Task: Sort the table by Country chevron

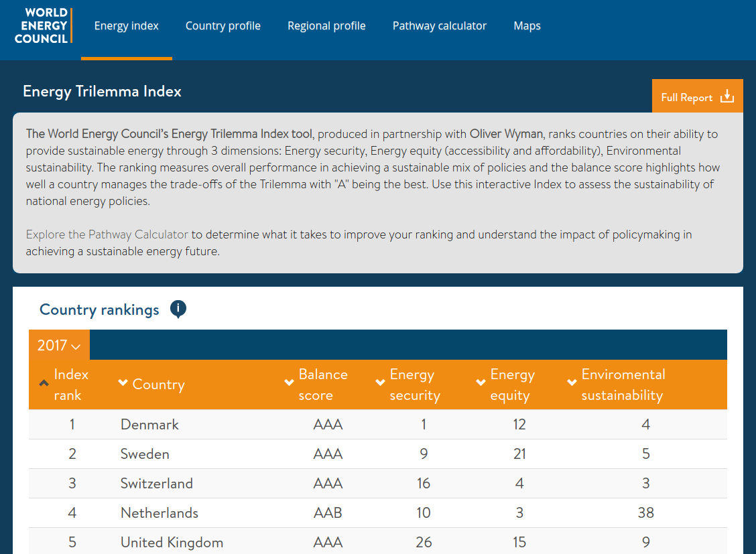Action: coord(123,383)
